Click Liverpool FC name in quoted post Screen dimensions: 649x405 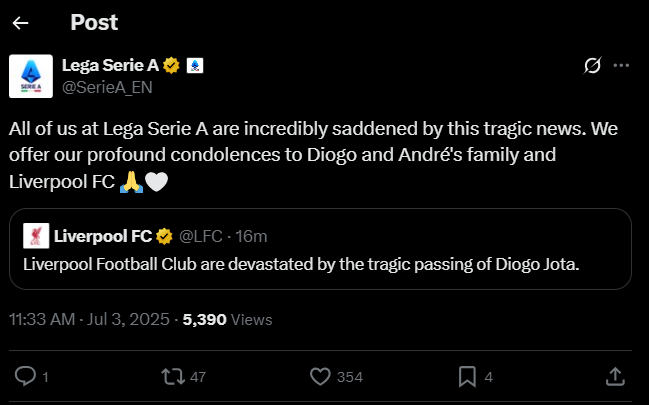(103, 236)
